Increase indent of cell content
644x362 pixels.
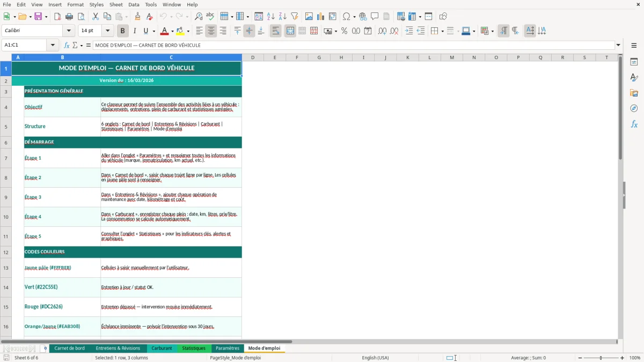point(409,31)
